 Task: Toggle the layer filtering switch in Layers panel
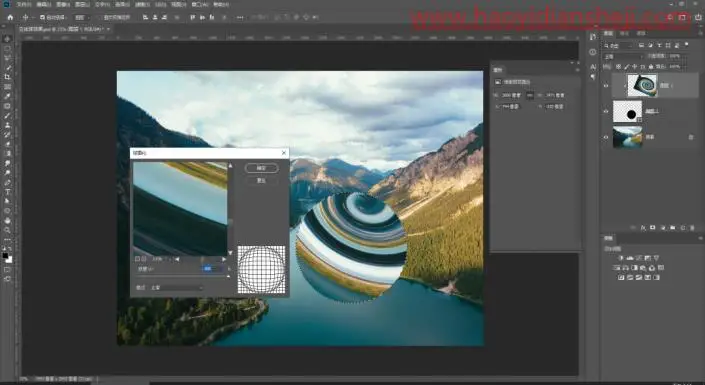click(687, 45)
